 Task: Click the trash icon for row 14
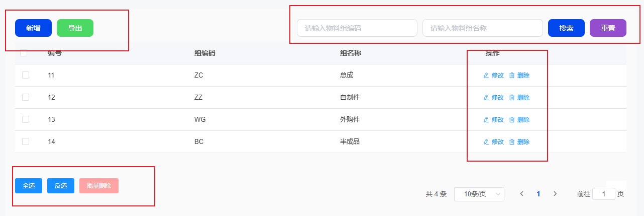point(512,142)
